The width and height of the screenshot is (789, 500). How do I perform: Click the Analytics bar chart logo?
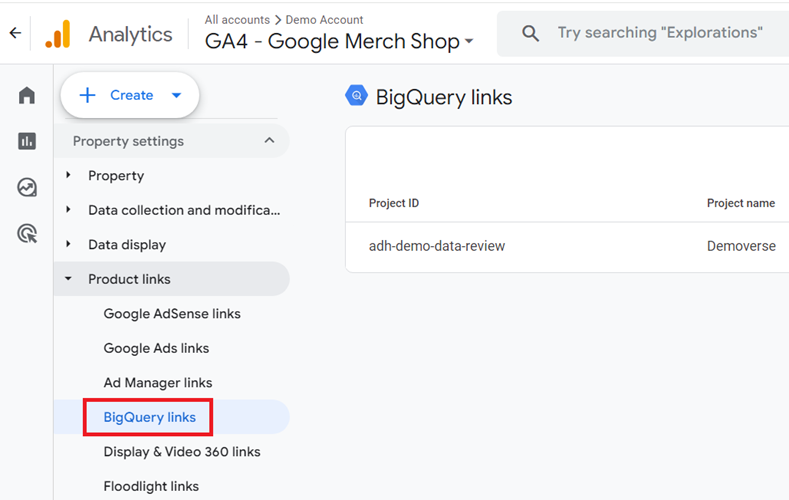57,34
